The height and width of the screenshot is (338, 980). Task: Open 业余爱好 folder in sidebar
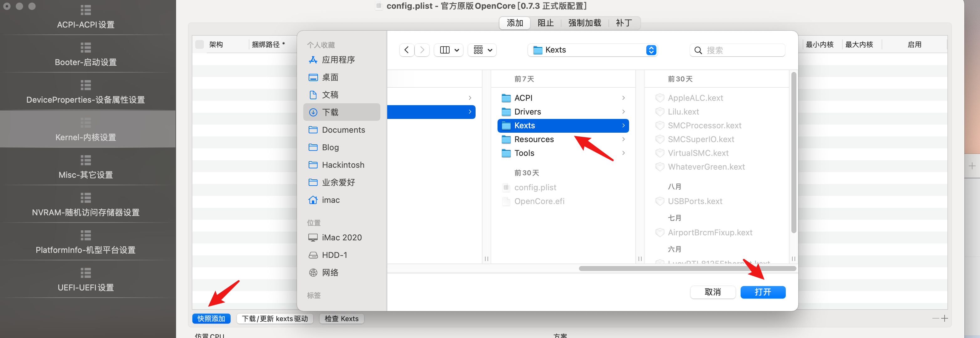pos(341,182)
